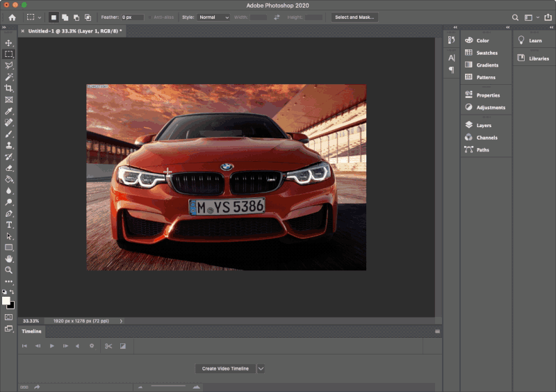Click the Timeline panel tab
The image size is (556, 392).
[x=31, y=332]
